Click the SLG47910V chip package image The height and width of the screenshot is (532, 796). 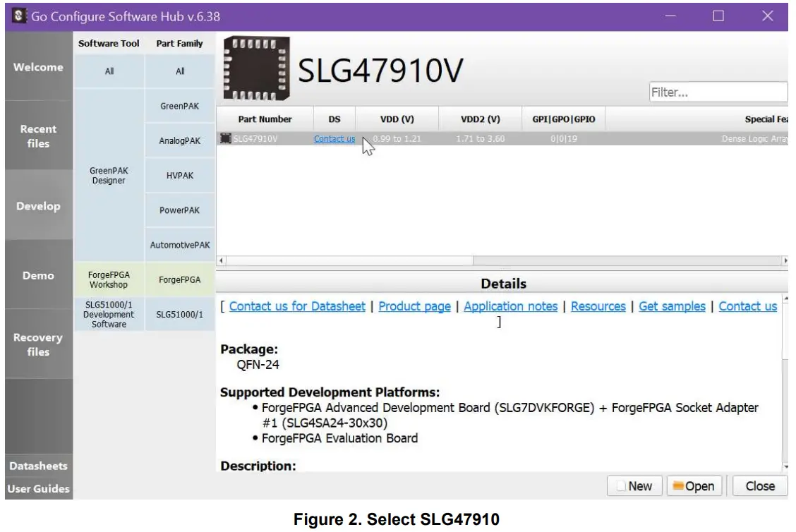pyautogui.click(x=257, y=68)
